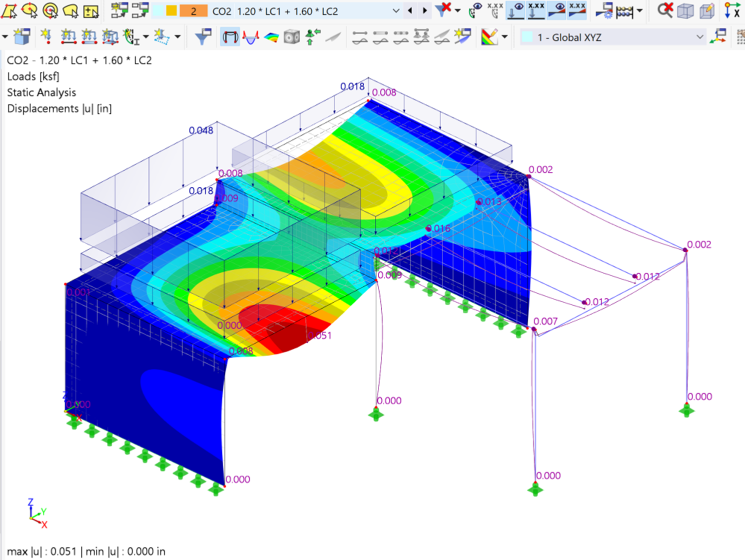Open the color scale editor dropdown arrow
The height and width of the screenshot is (560, 745).
[504, 36]
